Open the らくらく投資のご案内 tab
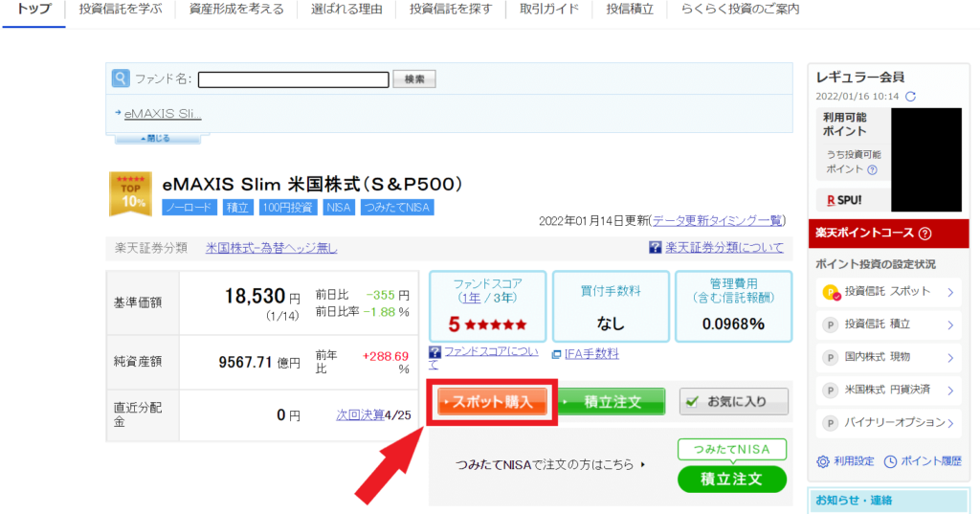The image size is (980, 514). click(740, 10)
